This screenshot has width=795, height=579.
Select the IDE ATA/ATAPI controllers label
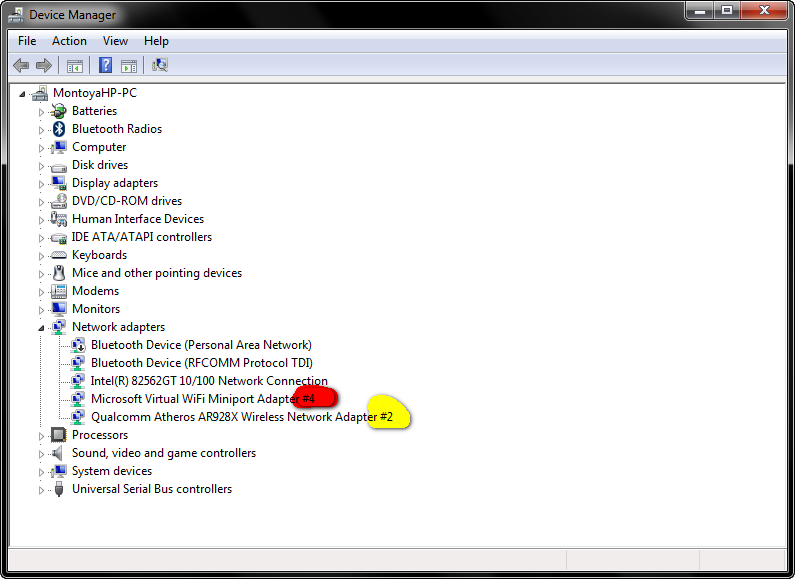coord(141,237)
